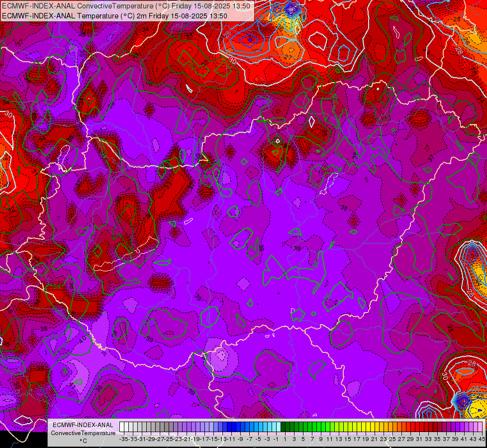487x448 pixels.
Task: Pick the dark green legend swatch above 1
Action: pos(283,427)
